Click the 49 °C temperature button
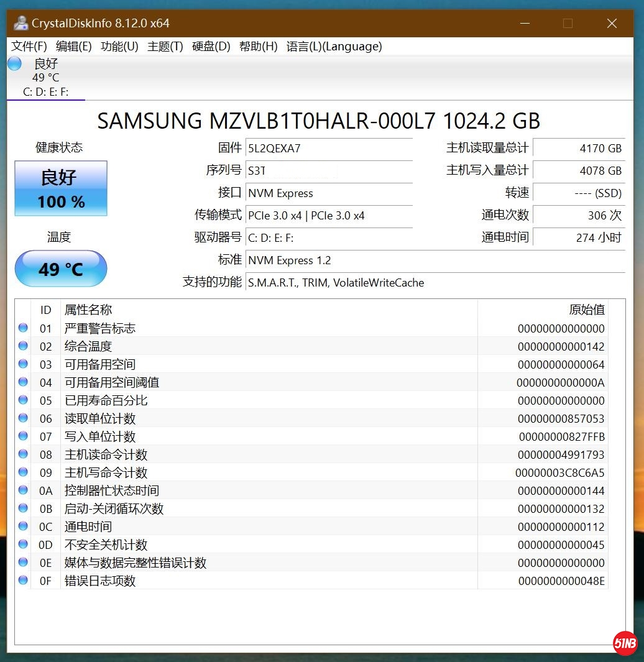The height and width of the screenshot is (662, 644). pyautogui.click(x=61, y=269)
